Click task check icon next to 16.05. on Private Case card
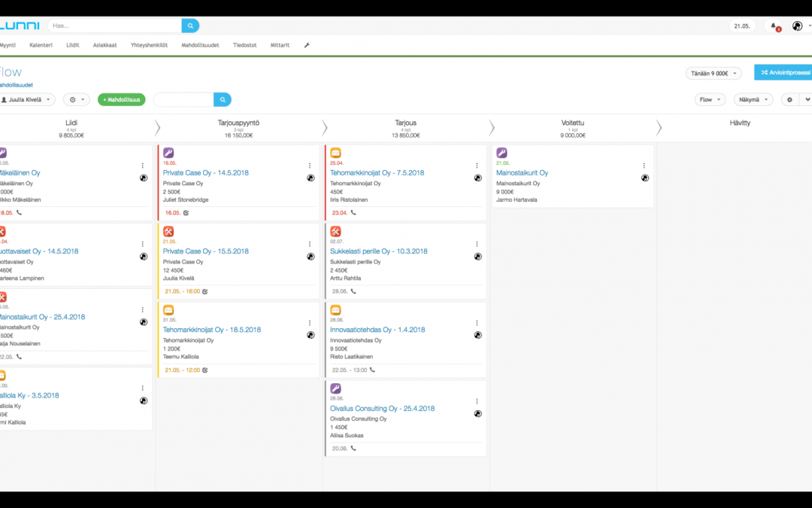Viewport: 812px width, 508px height. click(x=186, y=213)
